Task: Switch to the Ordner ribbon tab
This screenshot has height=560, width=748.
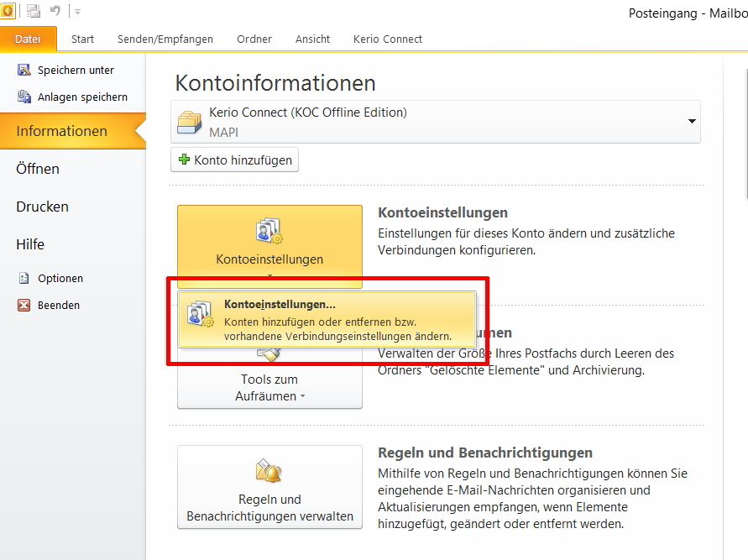Action: tap(254, 39)
